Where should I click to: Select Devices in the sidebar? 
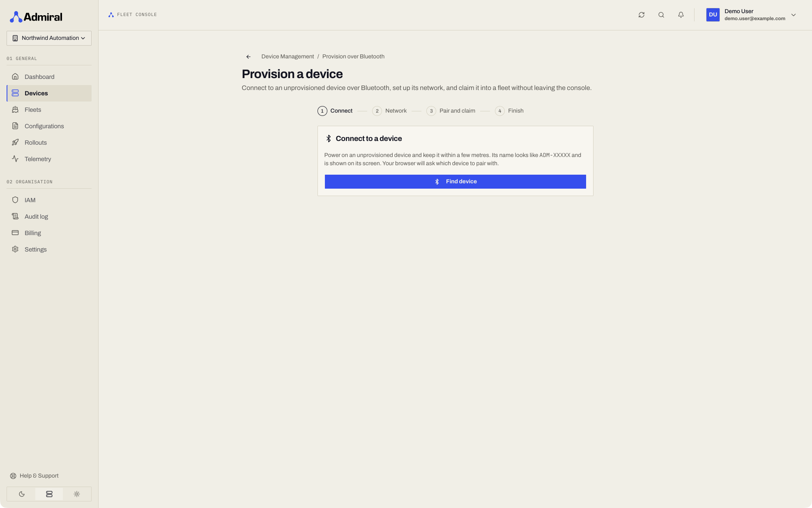pos(49,93)
